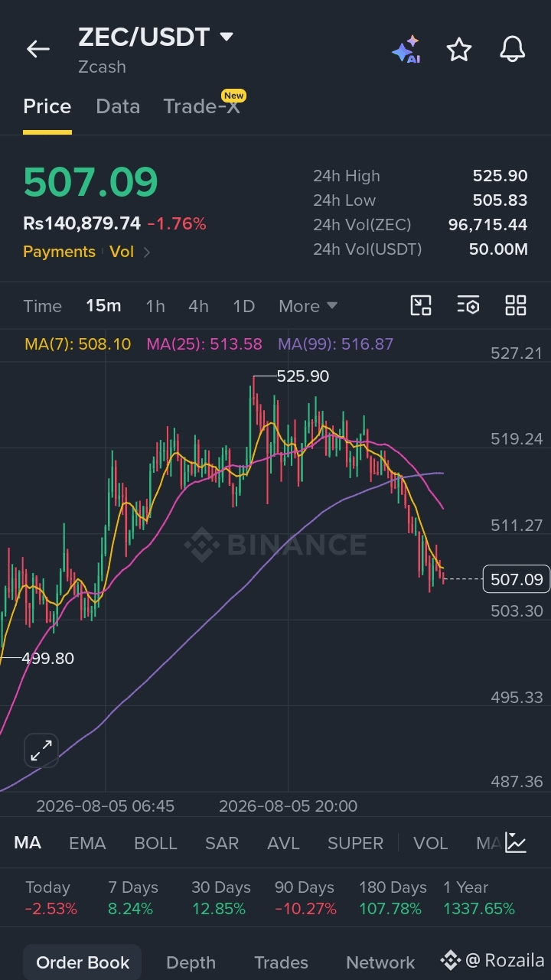Tap the back arrow icon
The width and height of the screenshot is (551, 980).
tap(37, 50)
